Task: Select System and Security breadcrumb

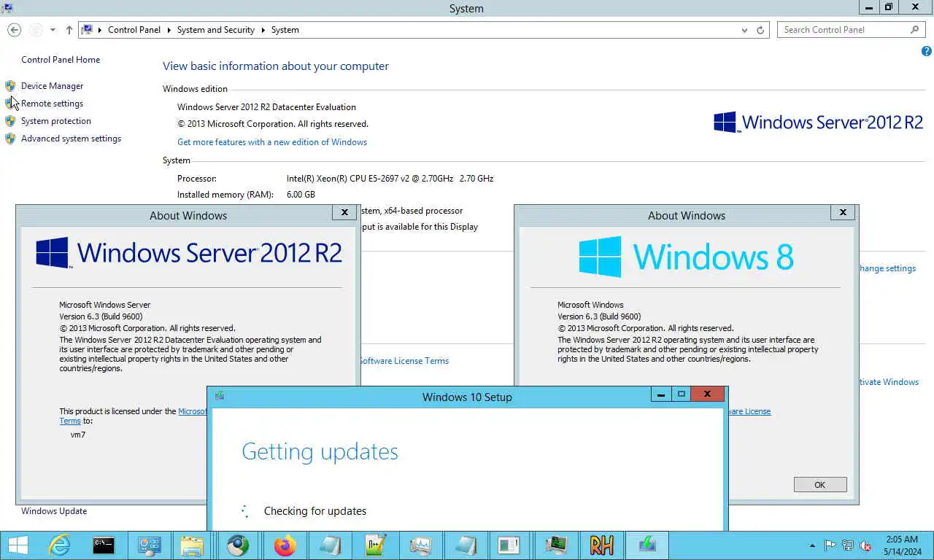Action: click(215, 30)
